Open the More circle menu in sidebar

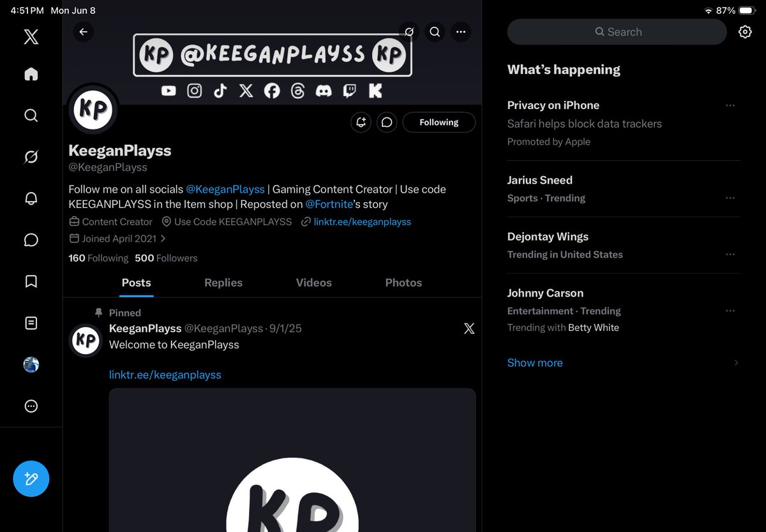click(x=31, y=406)
